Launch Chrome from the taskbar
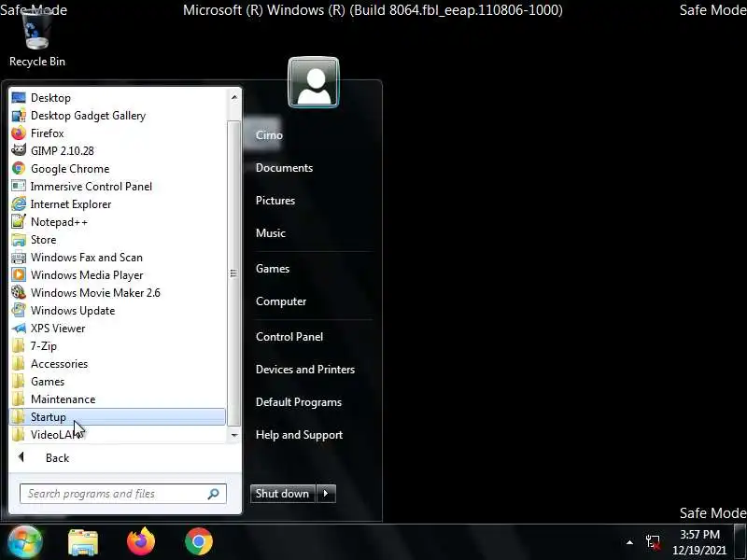 pyautogui.click(x=199, y=542)
